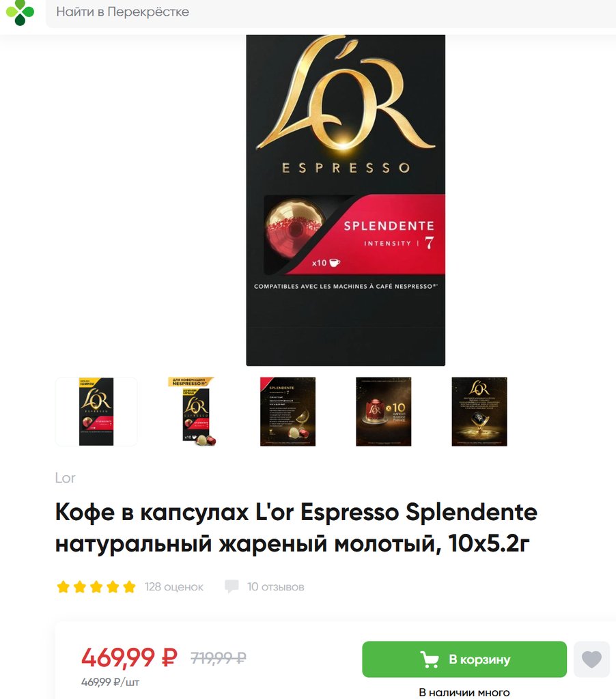Click the five-star rating stars
Screen dimensions: 616x699
pyautogui.click(x=96, y=586)
